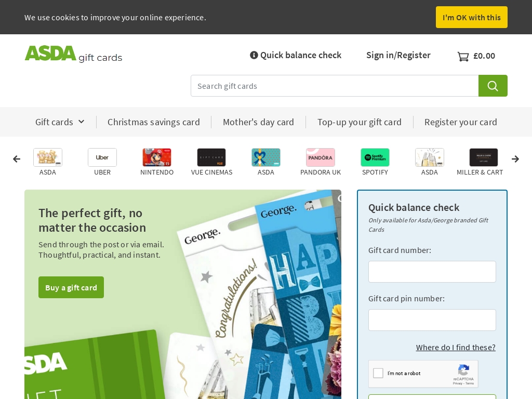Screen dimensions: 532x399
Task: Click the info icon beside Quick balance check
Action: pos(254,55)
